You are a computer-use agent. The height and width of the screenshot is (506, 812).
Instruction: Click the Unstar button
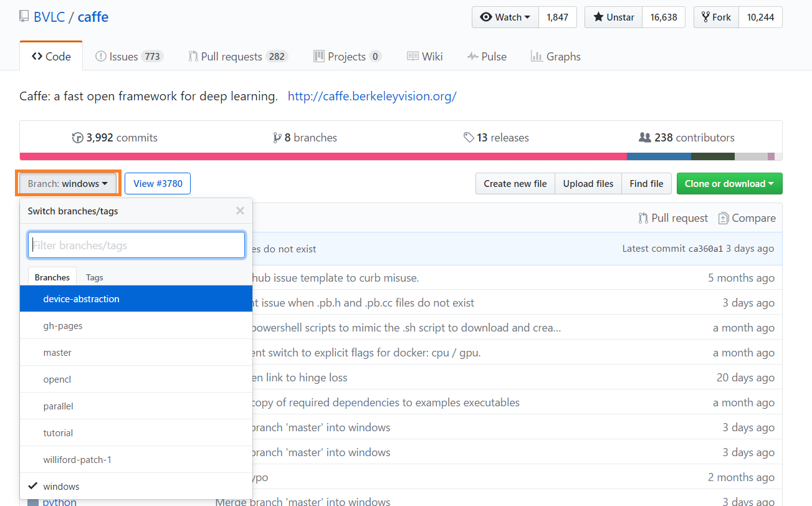click(614, 17)
